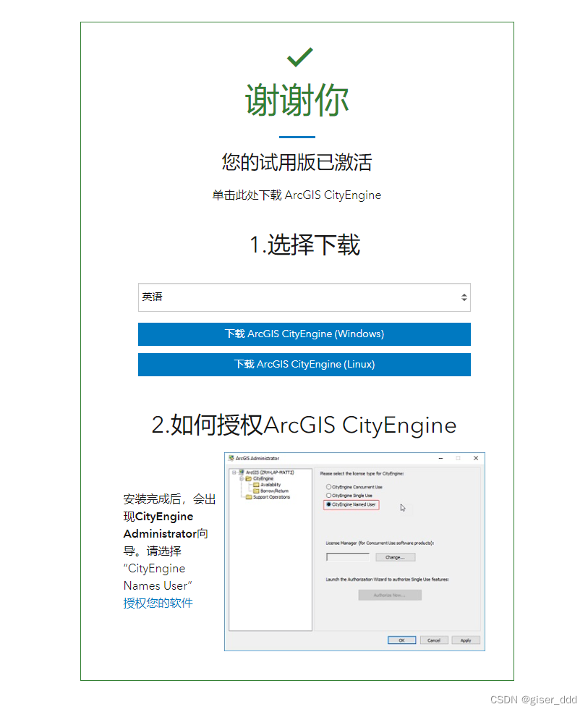Click the text 单击此处下载 ArcGIS CityEngine
The width and height of the screenshot is (588, 712).
click(x=297, y=195)
